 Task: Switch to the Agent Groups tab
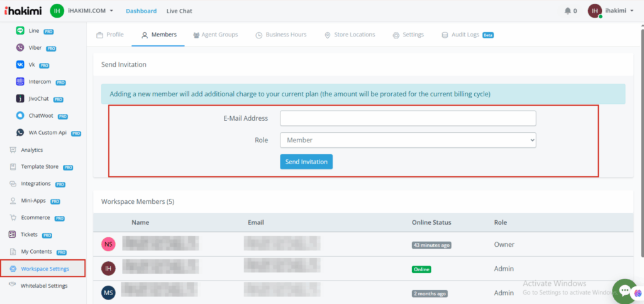[x=215, y=35]
